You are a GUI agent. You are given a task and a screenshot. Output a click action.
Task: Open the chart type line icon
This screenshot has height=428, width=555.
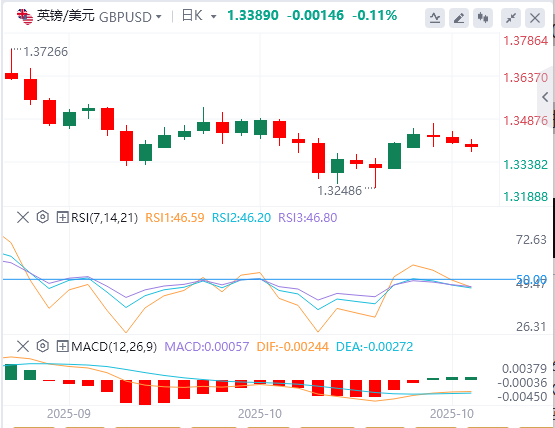(x=435, y=18)
